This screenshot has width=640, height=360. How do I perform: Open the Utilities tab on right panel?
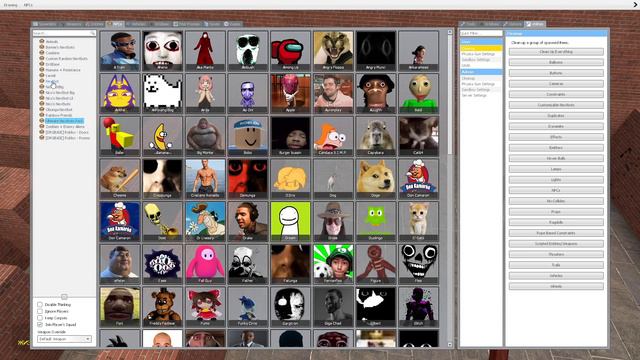535,24
